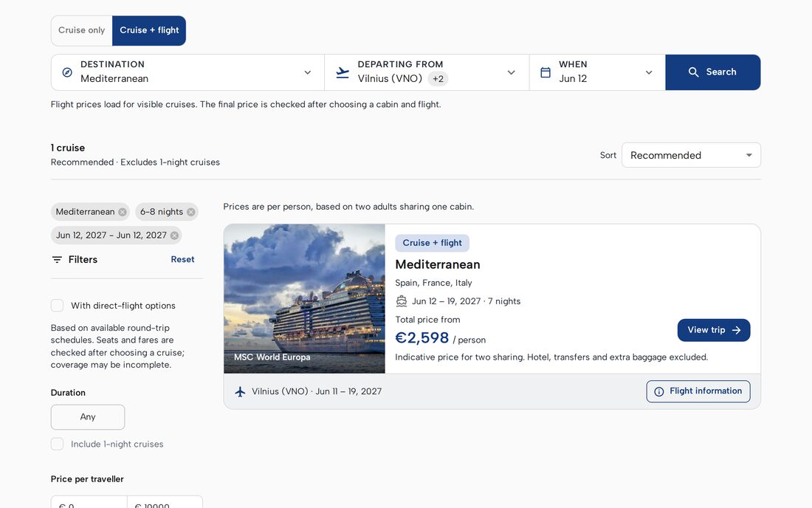Open View trip for Mediterranean cruise
Viewport: 812px width, 508px height.
(x=714, y=330)
